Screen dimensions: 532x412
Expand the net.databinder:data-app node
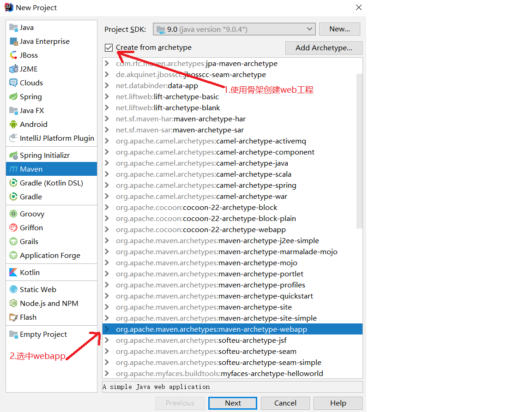coord(107,85)
